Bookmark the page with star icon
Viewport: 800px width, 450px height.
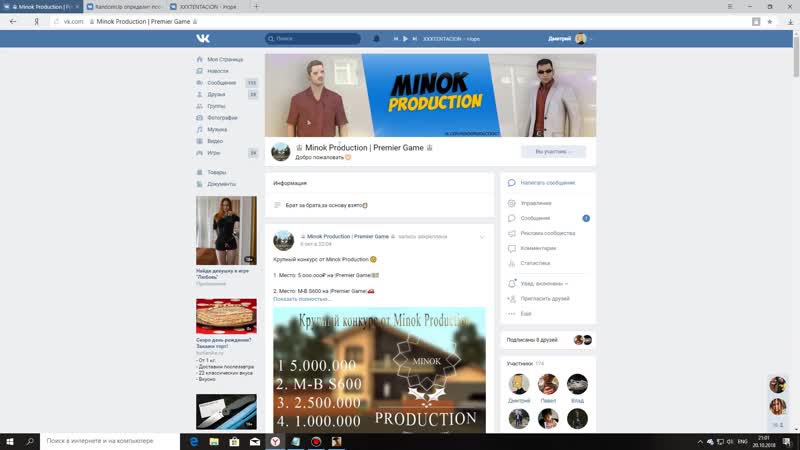(769, 21)
